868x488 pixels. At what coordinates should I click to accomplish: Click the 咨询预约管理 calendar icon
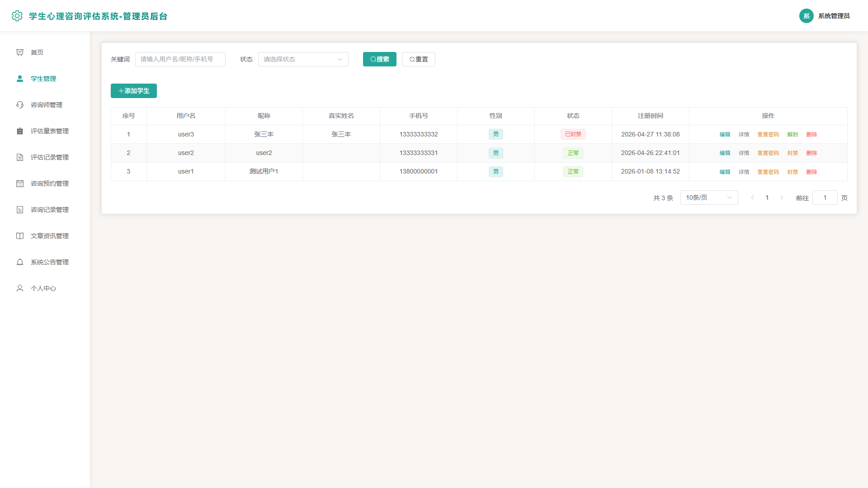[x=20, y=183]
